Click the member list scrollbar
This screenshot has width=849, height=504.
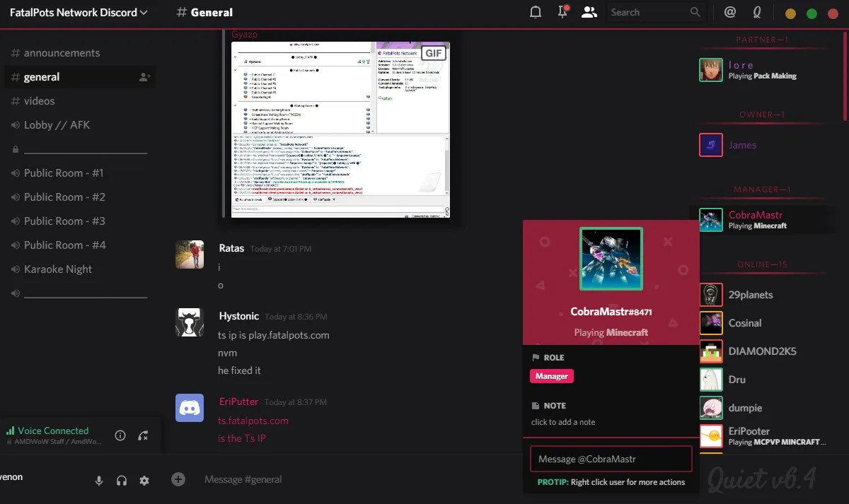845,78
